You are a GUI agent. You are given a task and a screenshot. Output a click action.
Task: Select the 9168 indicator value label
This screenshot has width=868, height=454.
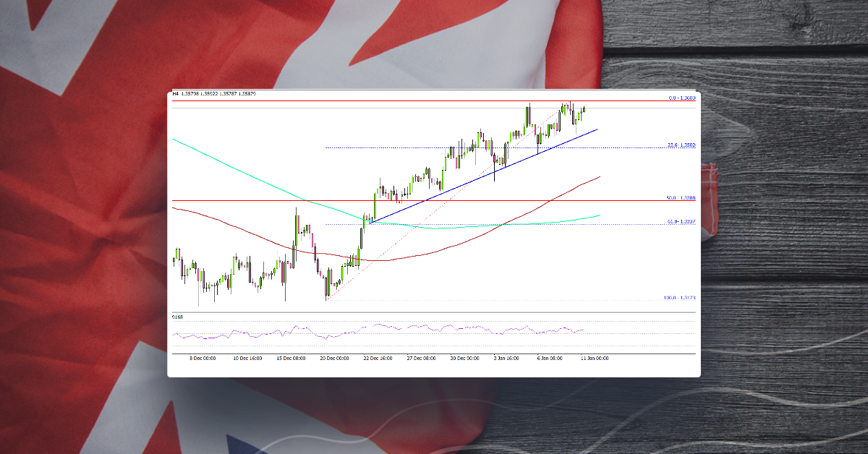(x=176, y=317)
